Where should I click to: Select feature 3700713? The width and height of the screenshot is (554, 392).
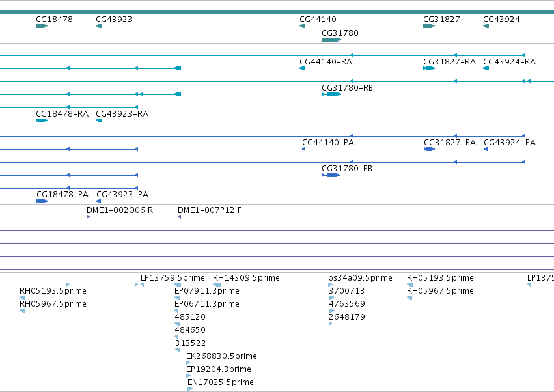pyautogui.click(x=346, y=291)
